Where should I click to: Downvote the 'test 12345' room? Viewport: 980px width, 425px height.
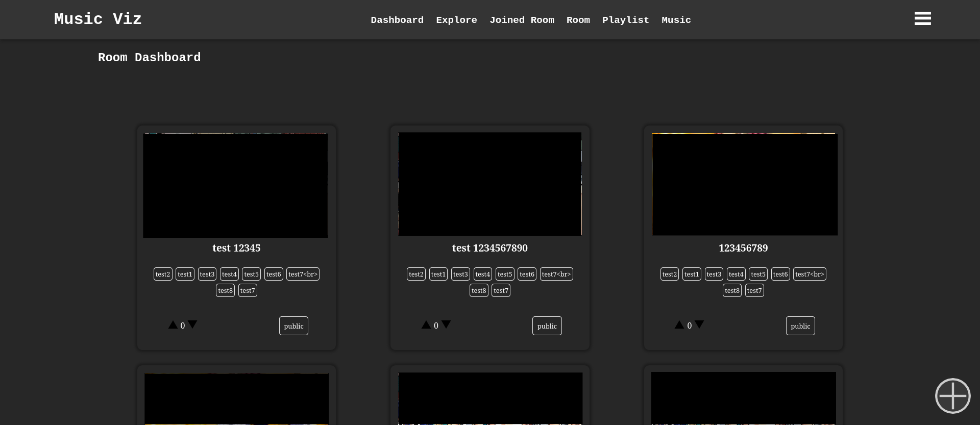(x=192, y=324)
